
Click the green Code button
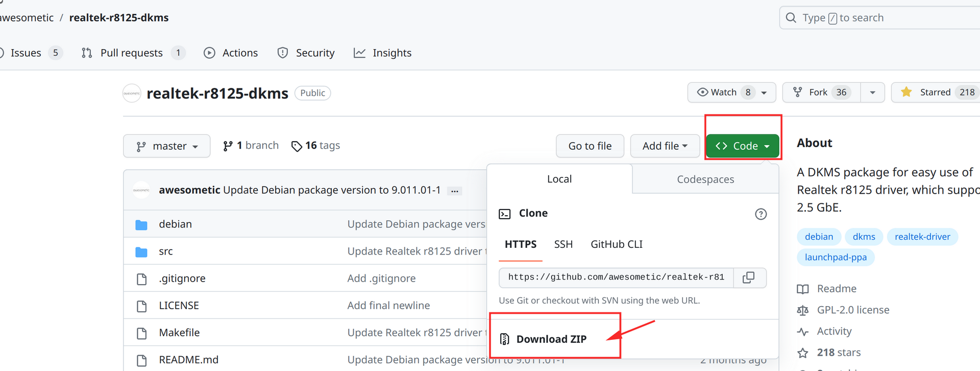click(742, 146)
